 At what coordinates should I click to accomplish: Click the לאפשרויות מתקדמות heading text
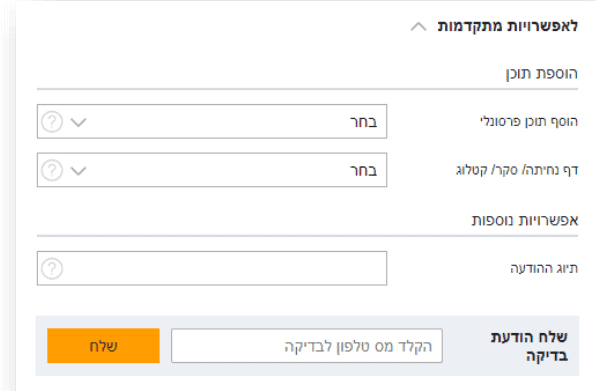tap(508, 26)
